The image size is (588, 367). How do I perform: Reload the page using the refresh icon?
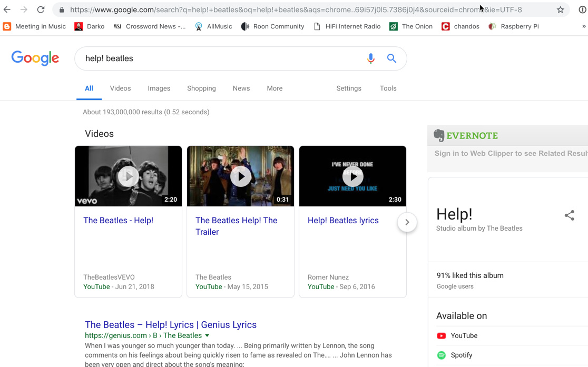coord(41,9)
